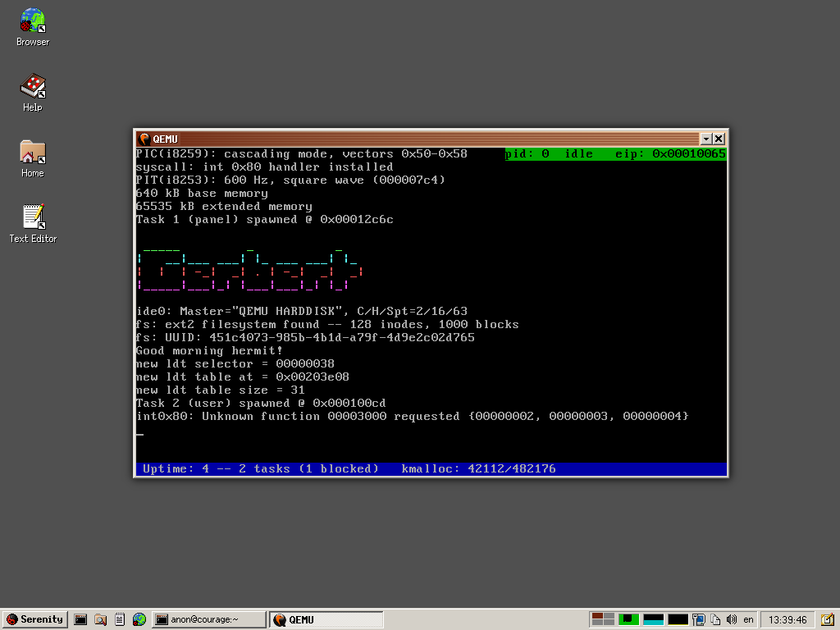840x630 pixels.
Task: Open the black graph applet with the yellow line
Action: [678, 620]
